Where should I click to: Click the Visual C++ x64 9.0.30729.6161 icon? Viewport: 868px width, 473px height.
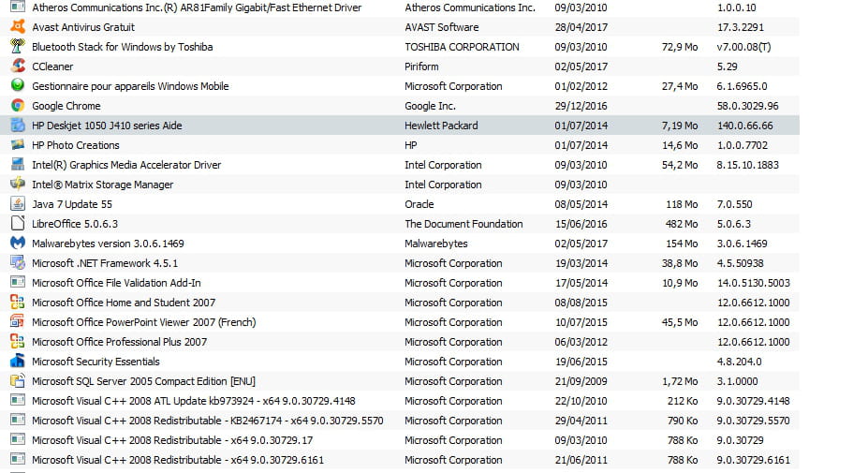click(x=18, y=459)
